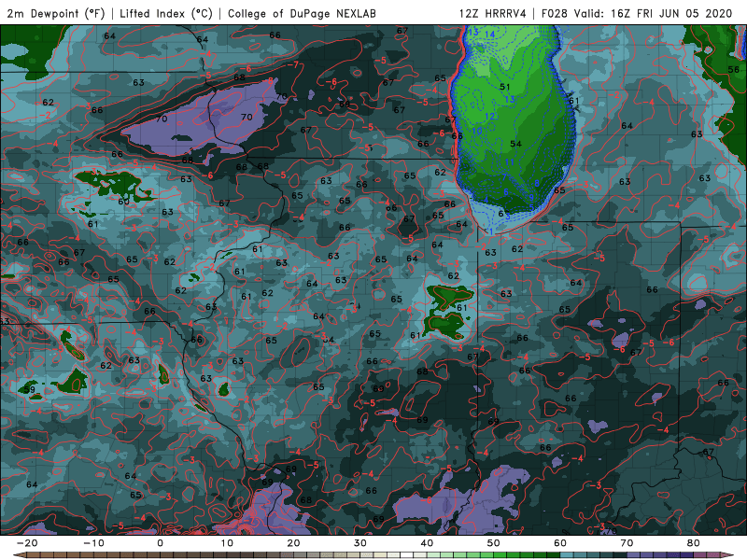Click the 'F028' forecast hour label

coord(555,13)
